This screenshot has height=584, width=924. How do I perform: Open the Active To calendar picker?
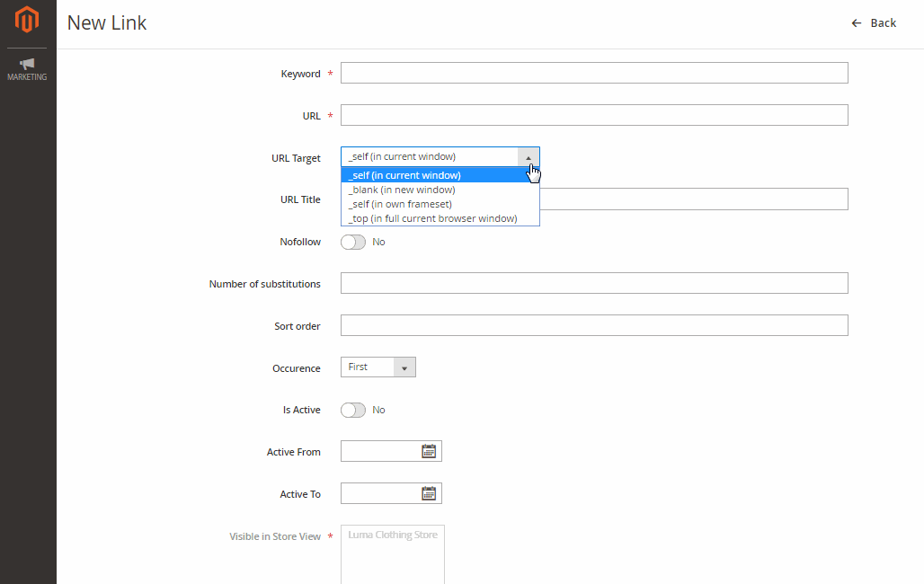pyautogui.click(x=429, y=494)
